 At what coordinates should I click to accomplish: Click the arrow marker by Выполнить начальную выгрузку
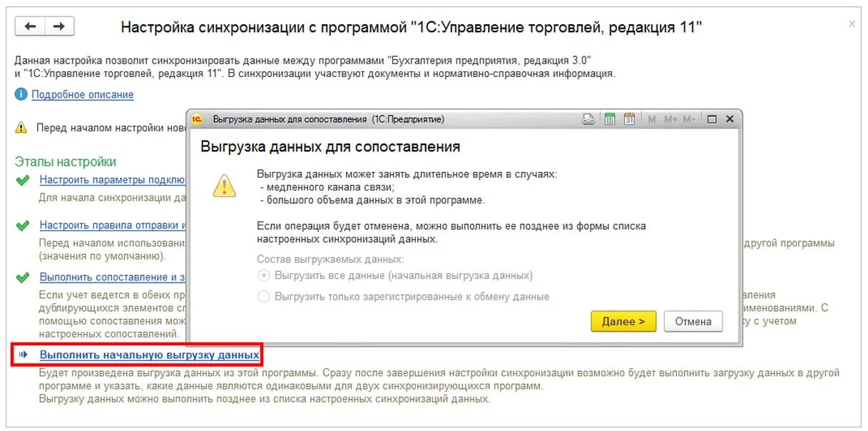point(24,355)
